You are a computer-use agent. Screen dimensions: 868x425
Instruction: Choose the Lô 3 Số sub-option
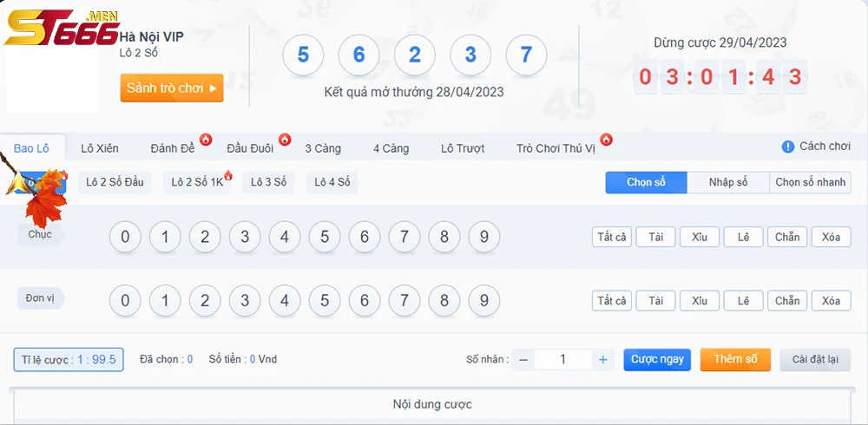pyautogui.click(x=268, y=182)
